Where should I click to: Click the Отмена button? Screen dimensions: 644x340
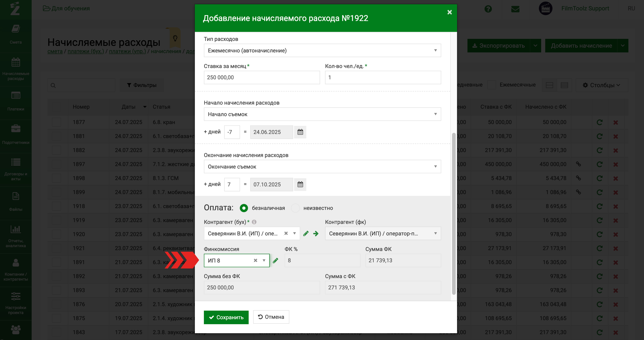coord(271,317)
